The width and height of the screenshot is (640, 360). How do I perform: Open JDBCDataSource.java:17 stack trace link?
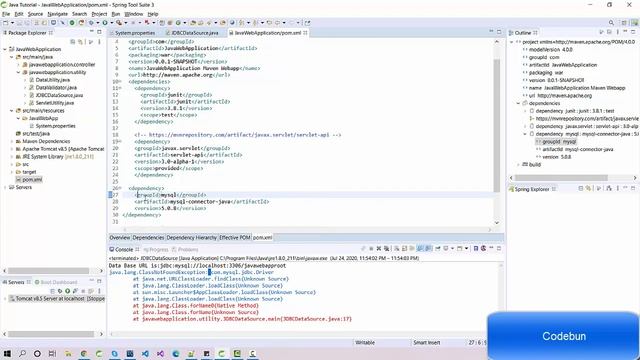tap(317, 319)
